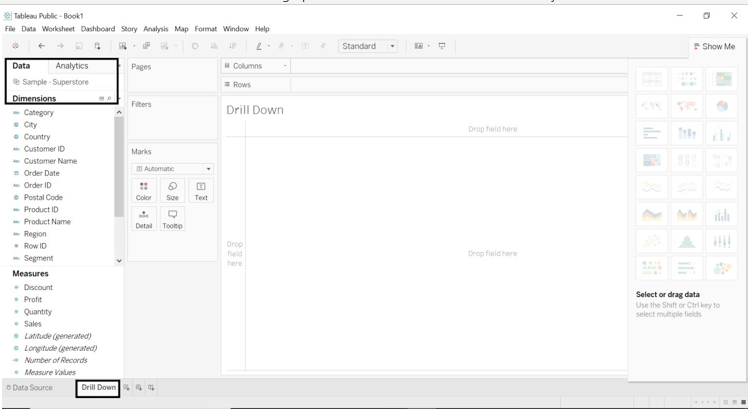Click the undo back arrow in toolbar
The height and width of the screenshot is (410, 748).
[x=42, y=46]
